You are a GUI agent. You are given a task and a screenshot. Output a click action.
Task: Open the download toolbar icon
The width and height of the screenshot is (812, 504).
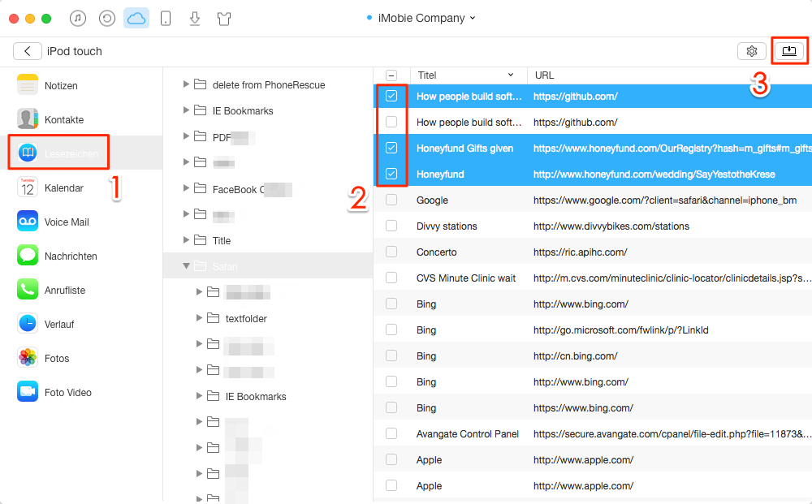click(195, 19)
